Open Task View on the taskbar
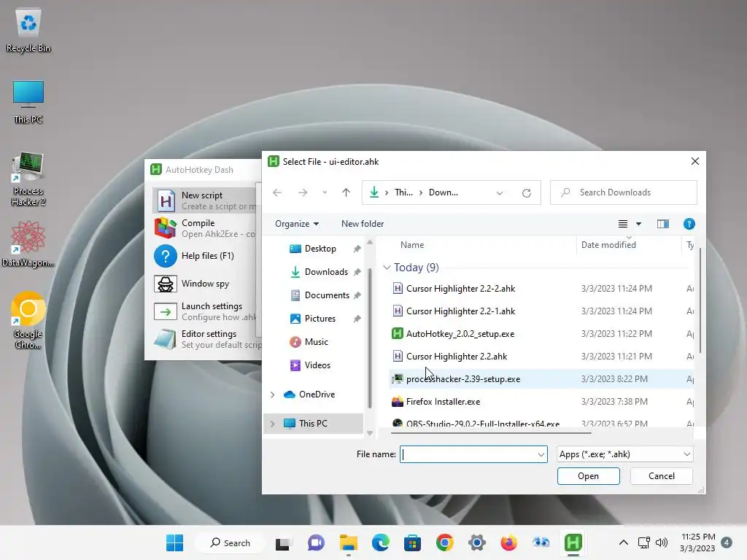The height and width of the screenshot is (560, 747). point(282,543)
